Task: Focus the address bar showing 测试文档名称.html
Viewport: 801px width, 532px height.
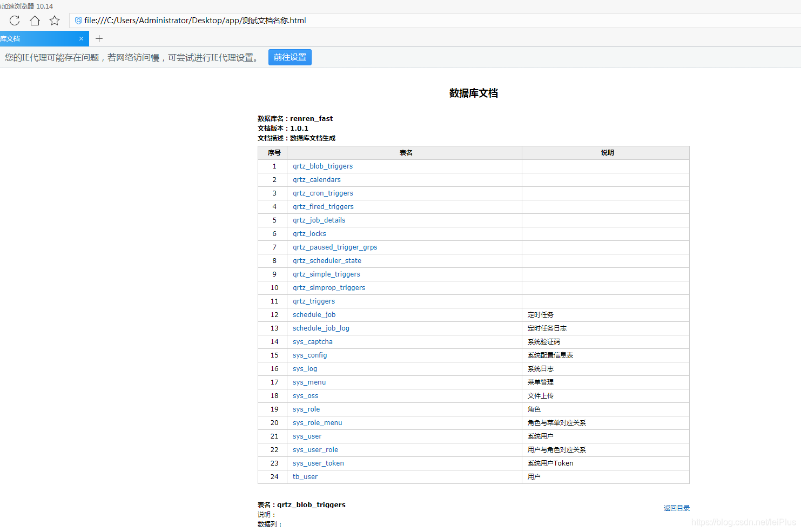Action: tap(435, 21)
